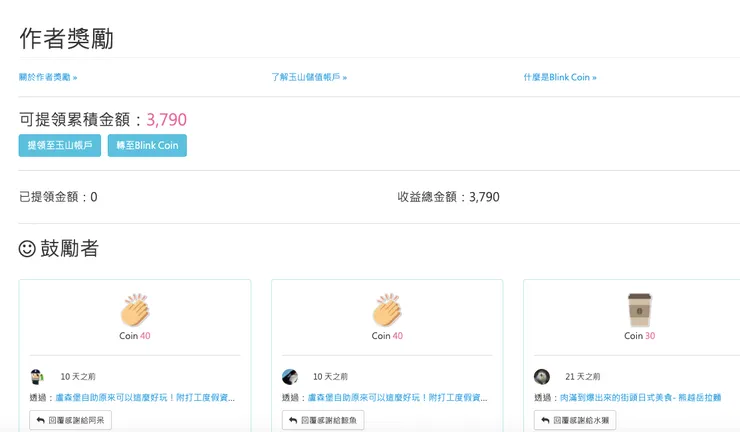Click the 10 天之前 timestamp in second card
This screenshot has height=432, width=740.
(x=330, y=376)
